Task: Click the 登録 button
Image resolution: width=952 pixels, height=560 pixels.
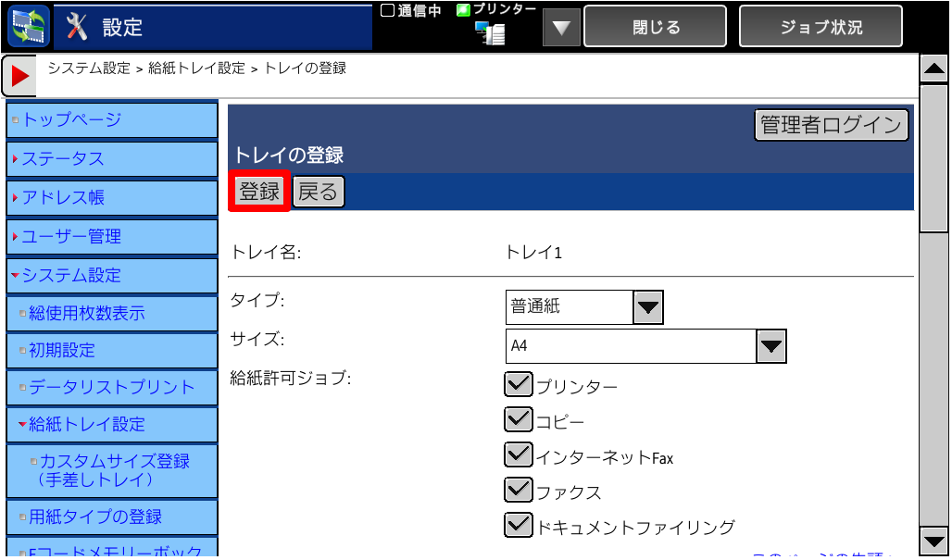Action: point(259,192)
